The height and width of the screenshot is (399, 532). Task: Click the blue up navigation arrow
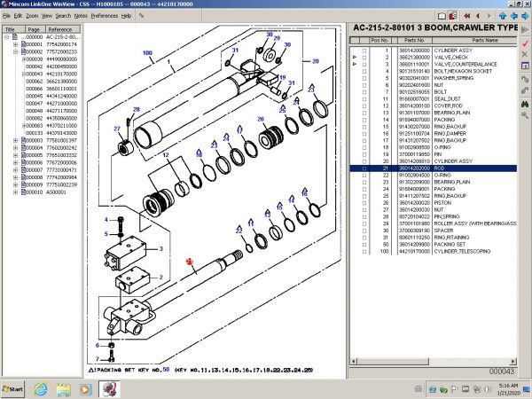(x=503, y=16)
